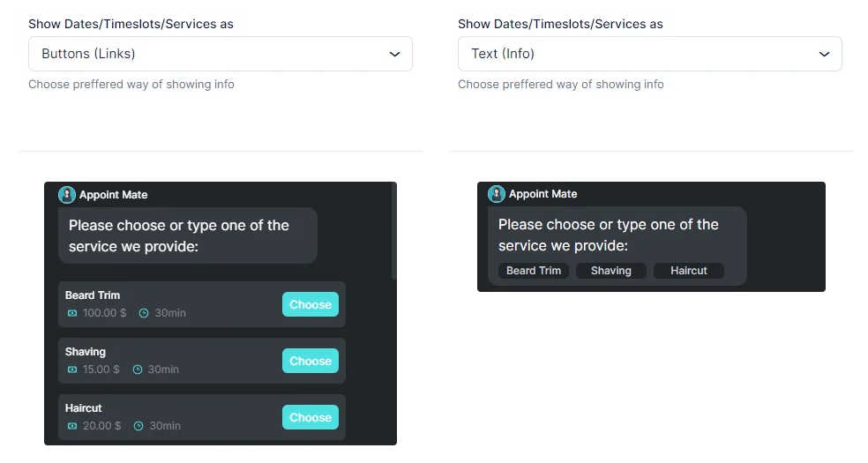This screenshot has width=868, height=463.
Task: Click the scrollbar in the buttons chat preview
Action: click(x=394, y=231)
